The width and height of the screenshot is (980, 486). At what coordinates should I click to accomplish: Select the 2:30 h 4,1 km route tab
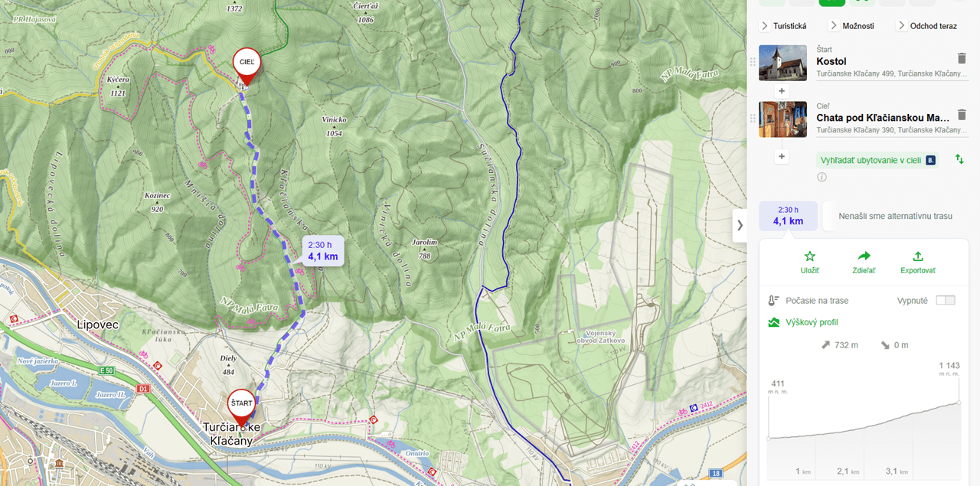[788, 216]
